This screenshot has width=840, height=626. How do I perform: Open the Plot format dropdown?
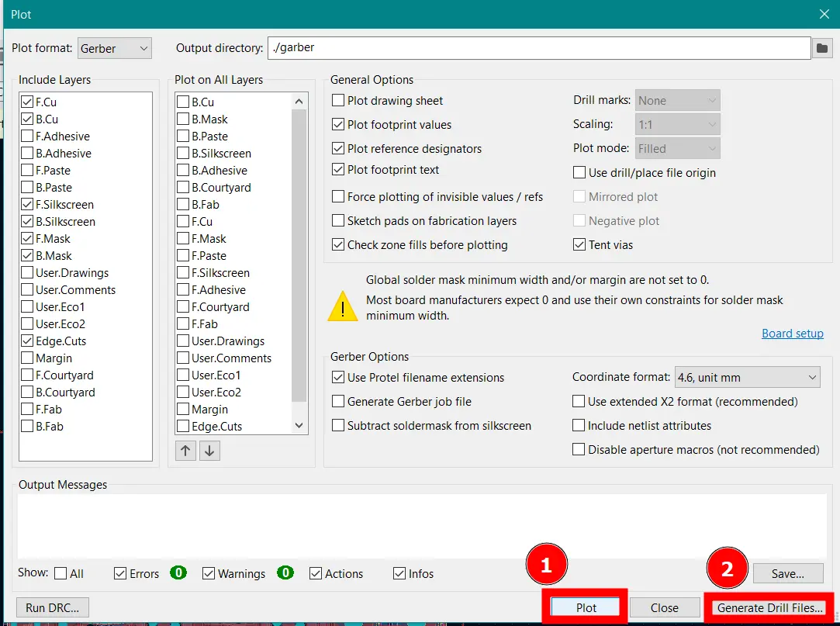pos(115,48)
